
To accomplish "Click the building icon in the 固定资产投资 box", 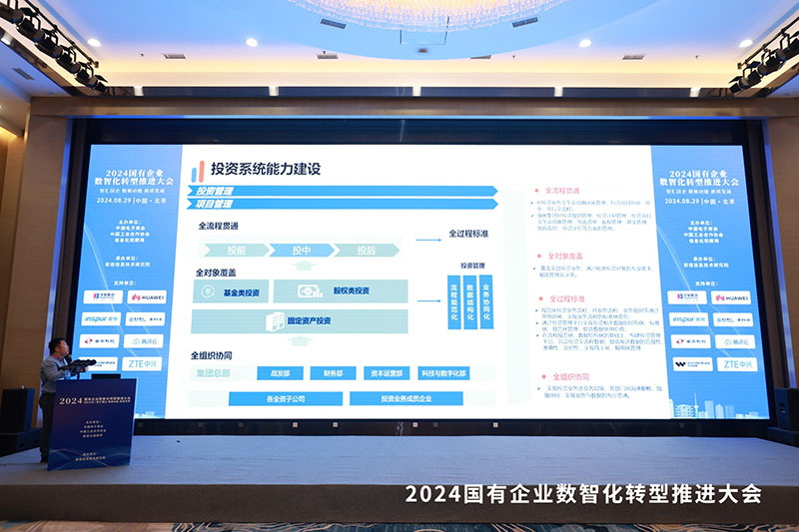I will [x=276, y=321].
